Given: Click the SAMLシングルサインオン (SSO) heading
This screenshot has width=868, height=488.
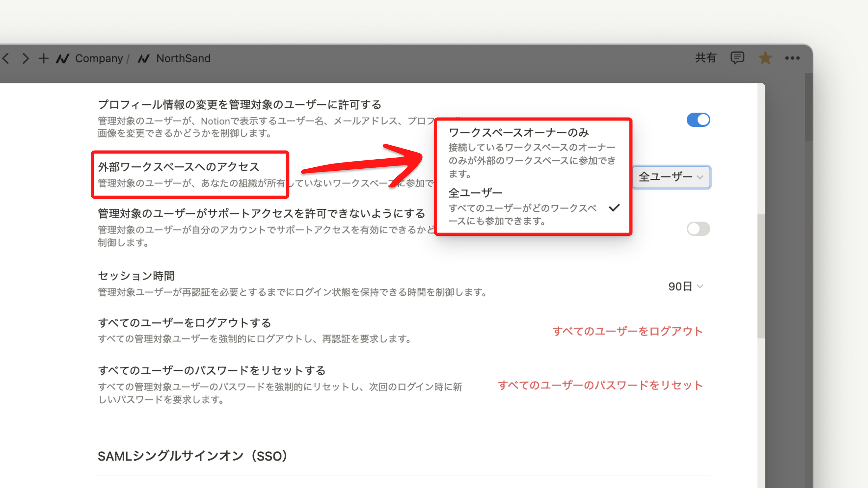Looking at the screenshot, I should (x=192, y=456).
